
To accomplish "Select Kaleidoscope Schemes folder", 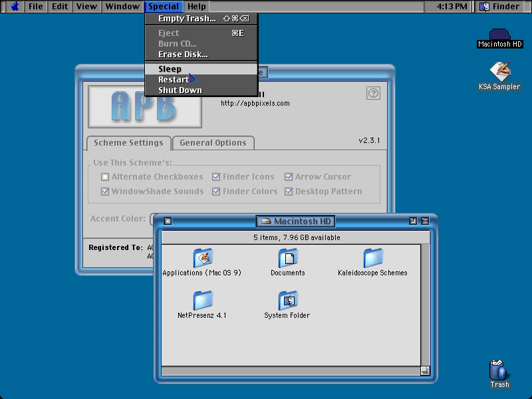I will (372, 262).
